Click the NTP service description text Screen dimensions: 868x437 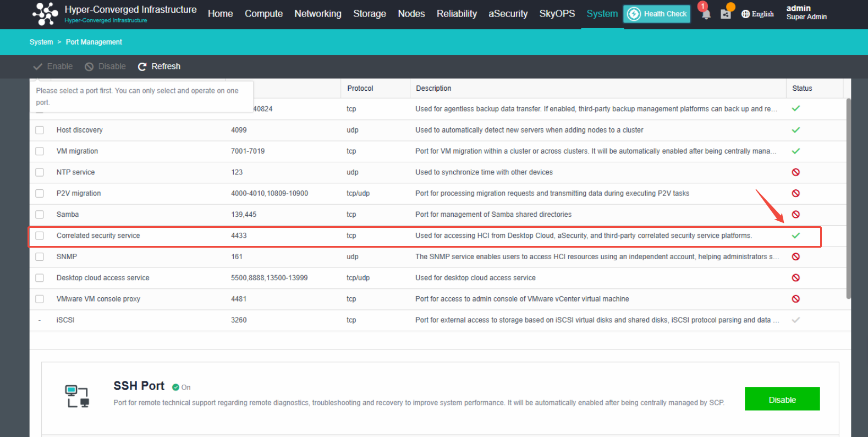[x=484, y=172]
